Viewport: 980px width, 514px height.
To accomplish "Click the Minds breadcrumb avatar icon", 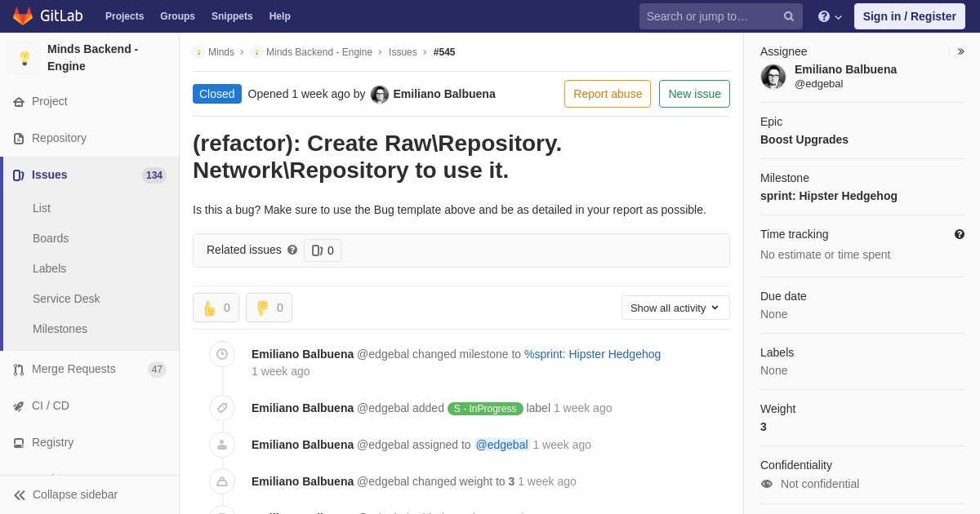I will [x=198, y=52].
